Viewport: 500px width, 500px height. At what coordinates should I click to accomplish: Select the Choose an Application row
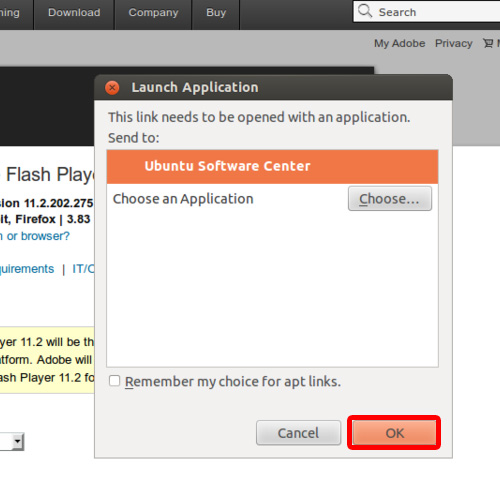[272, 199]
